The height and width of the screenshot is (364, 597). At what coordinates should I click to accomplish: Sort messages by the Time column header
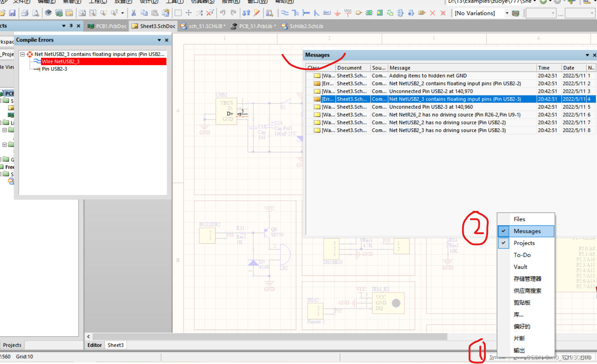549,68
